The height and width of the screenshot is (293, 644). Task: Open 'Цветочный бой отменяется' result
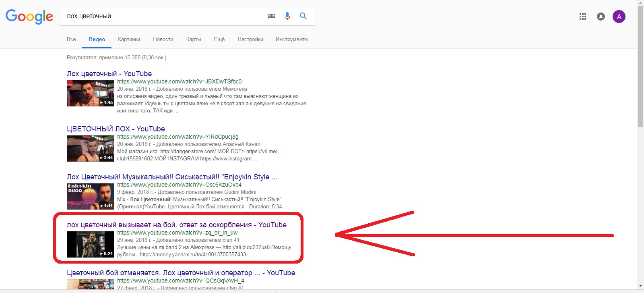click(x=181, y=273)
